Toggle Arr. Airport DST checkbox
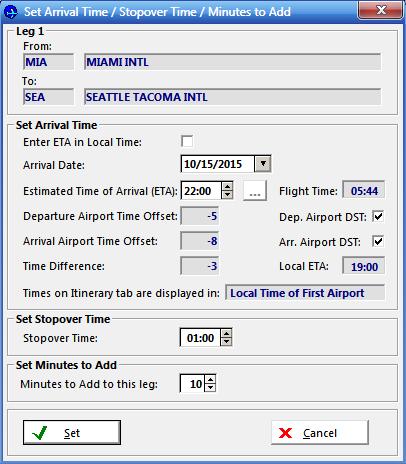This screenshot has height=464, width=406. click(x=378, y=241)
